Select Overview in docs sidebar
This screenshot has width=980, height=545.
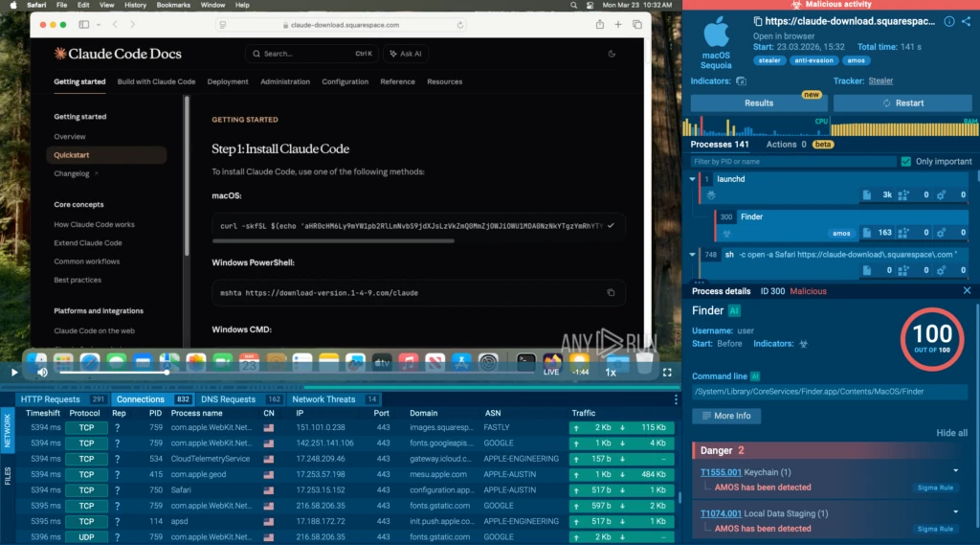tap(69, 136)
